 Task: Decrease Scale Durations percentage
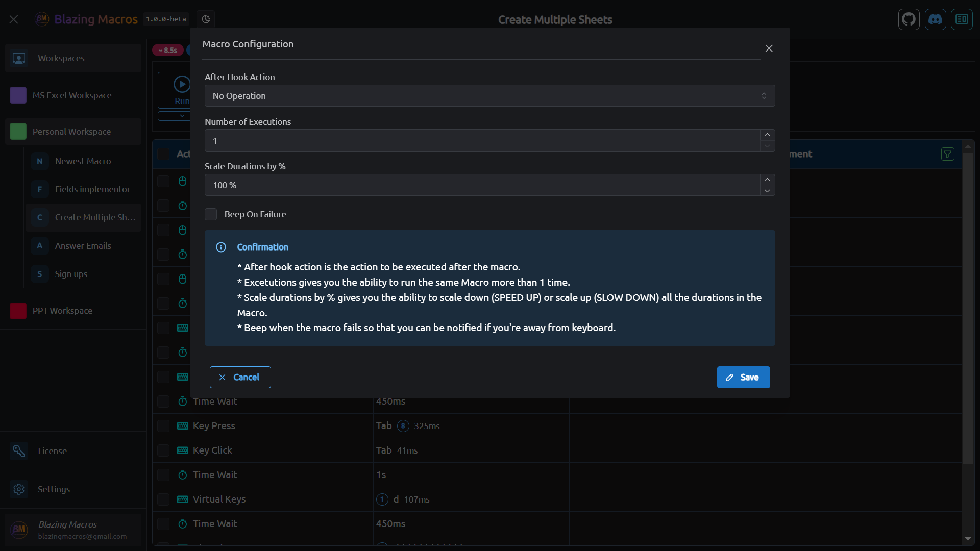pos(767,191)
